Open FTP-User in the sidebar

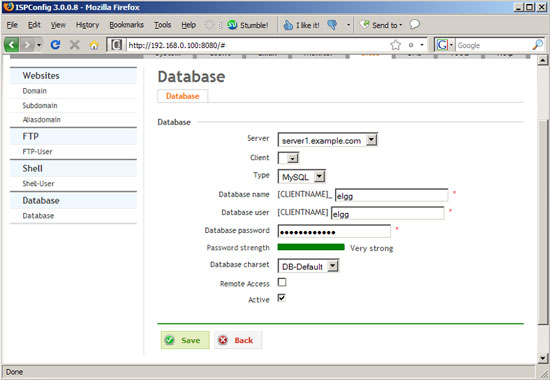37,152
